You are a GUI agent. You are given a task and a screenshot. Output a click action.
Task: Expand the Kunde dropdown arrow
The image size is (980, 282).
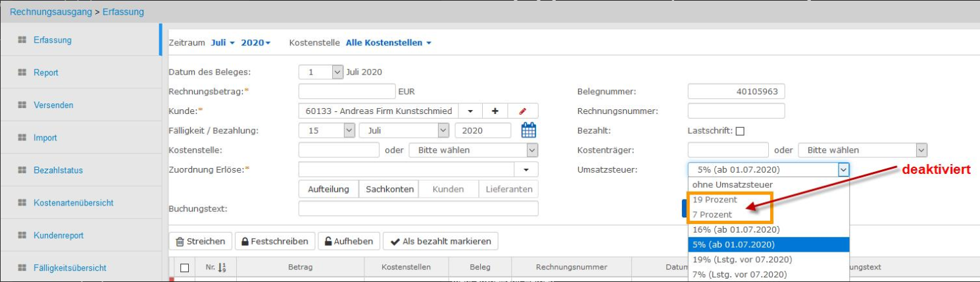click(x=470, y=111)
